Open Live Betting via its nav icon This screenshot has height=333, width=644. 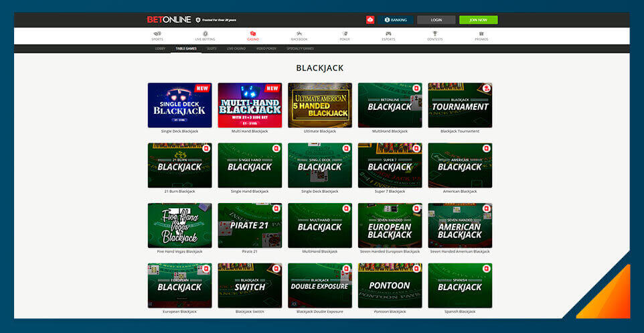[205, 34]
